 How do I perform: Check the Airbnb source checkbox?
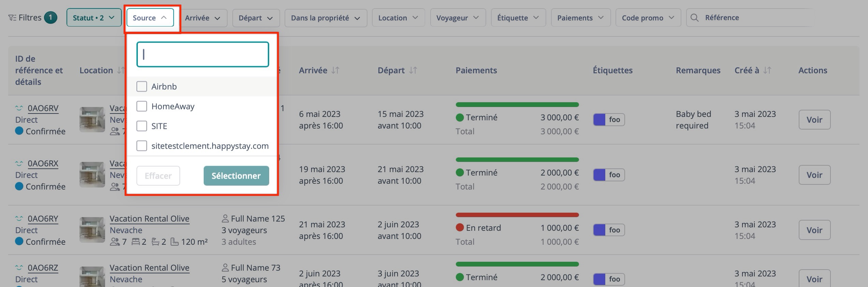142,86
